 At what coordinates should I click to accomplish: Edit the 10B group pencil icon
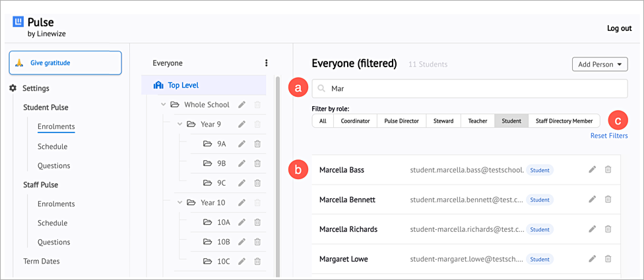pyautogui.click(x=242, y=242)
